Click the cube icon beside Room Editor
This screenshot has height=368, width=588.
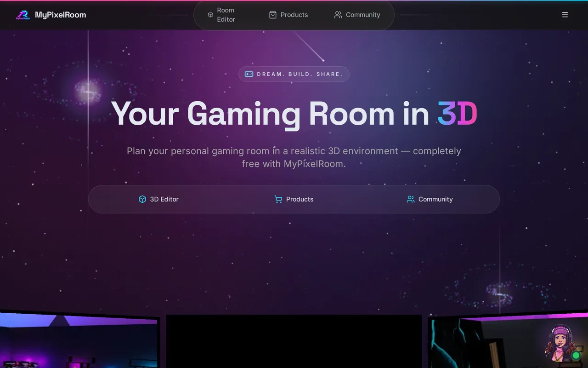point(210,15)
